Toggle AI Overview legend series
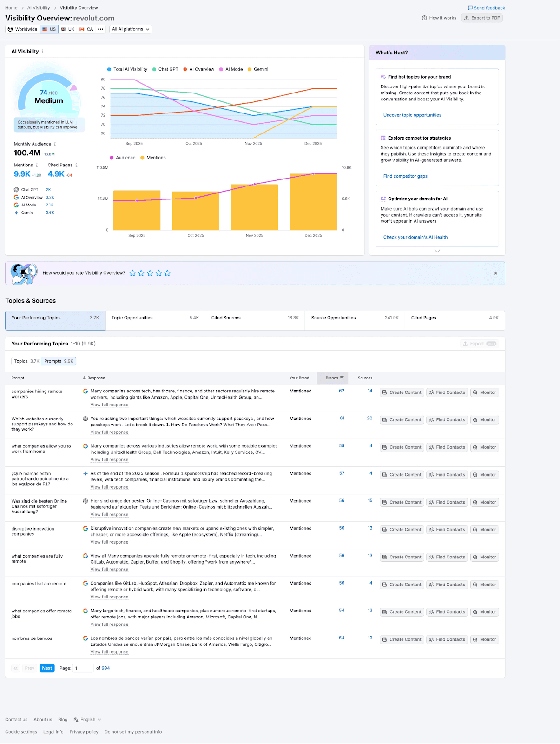 (198, 69)
